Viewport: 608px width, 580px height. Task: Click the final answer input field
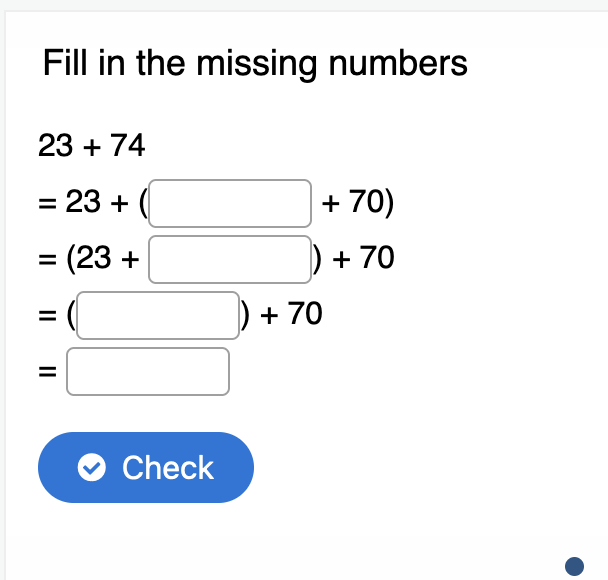pyautogui.click(x=149, y=372)
